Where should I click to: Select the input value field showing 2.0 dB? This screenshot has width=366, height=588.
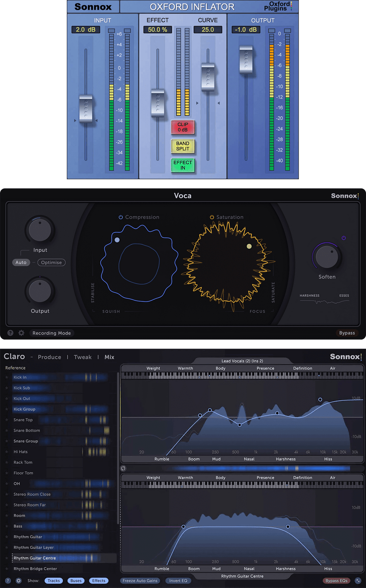point(86,30)
